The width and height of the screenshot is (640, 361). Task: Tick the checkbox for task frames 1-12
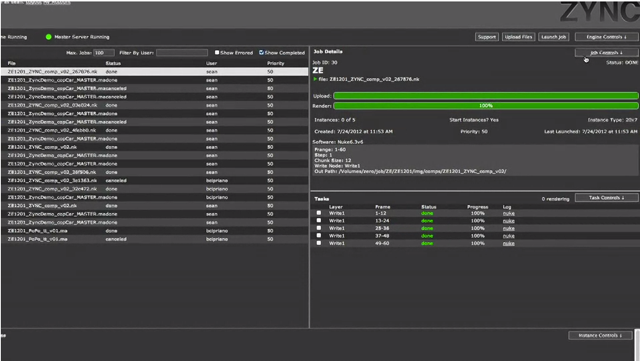(x=319, y=213)
